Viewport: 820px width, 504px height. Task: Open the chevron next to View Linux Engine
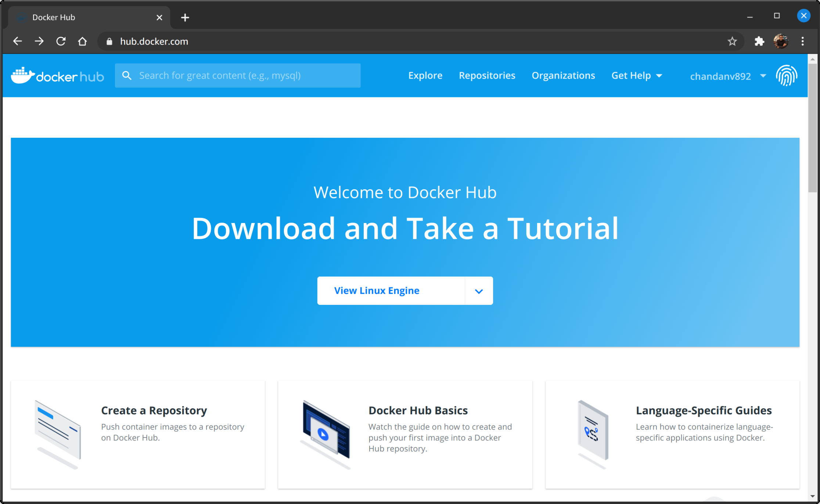[x=479, y=291]
